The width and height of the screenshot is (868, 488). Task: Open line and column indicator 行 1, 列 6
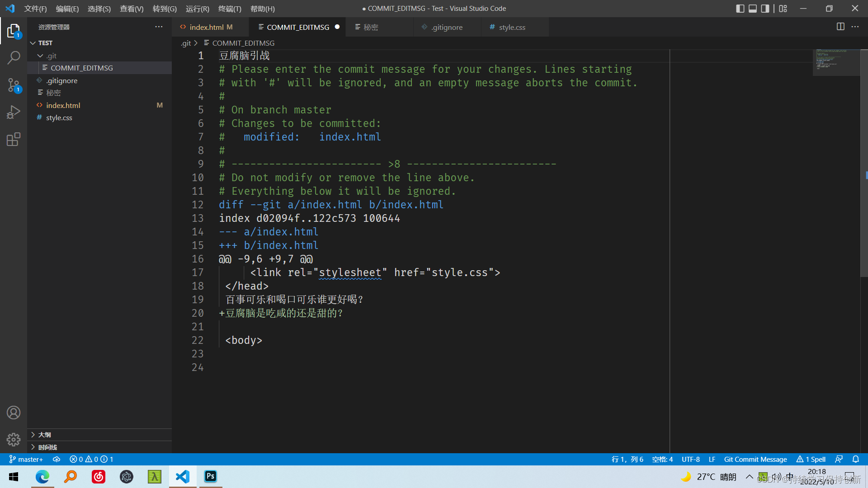(x=627, y=459)
